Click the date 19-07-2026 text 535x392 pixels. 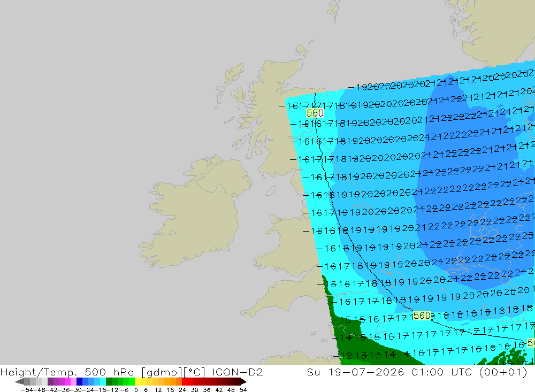[x=366, y=372]
